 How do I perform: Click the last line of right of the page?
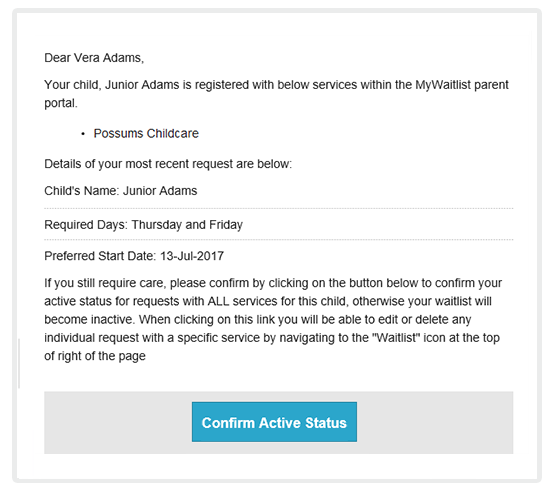click(95, 356)
